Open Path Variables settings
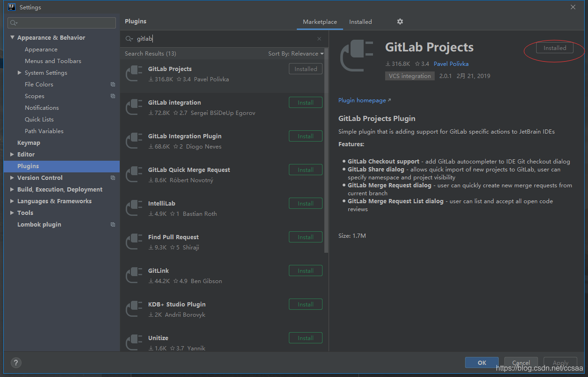588x377 pixels. (44, 131)
